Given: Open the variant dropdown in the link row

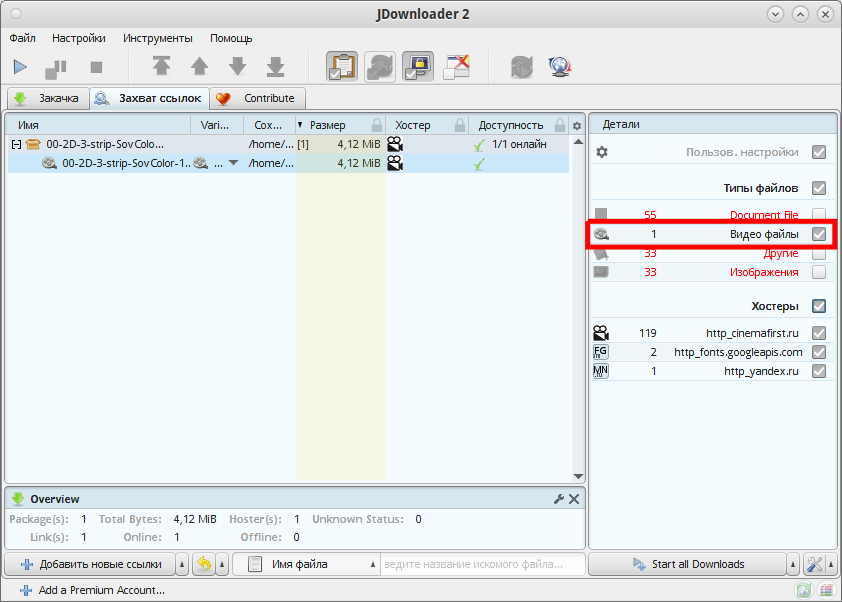Looking at the screenshot, I should [x=234, y=163].
